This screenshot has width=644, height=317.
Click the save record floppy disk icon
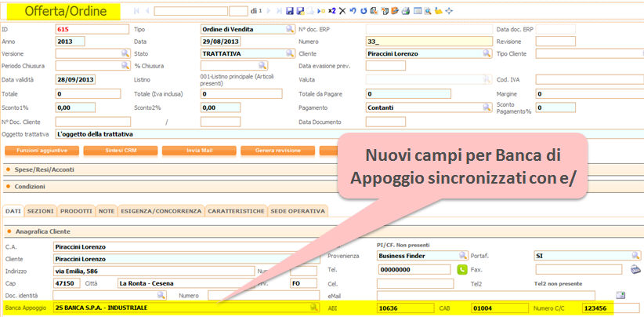290,12
